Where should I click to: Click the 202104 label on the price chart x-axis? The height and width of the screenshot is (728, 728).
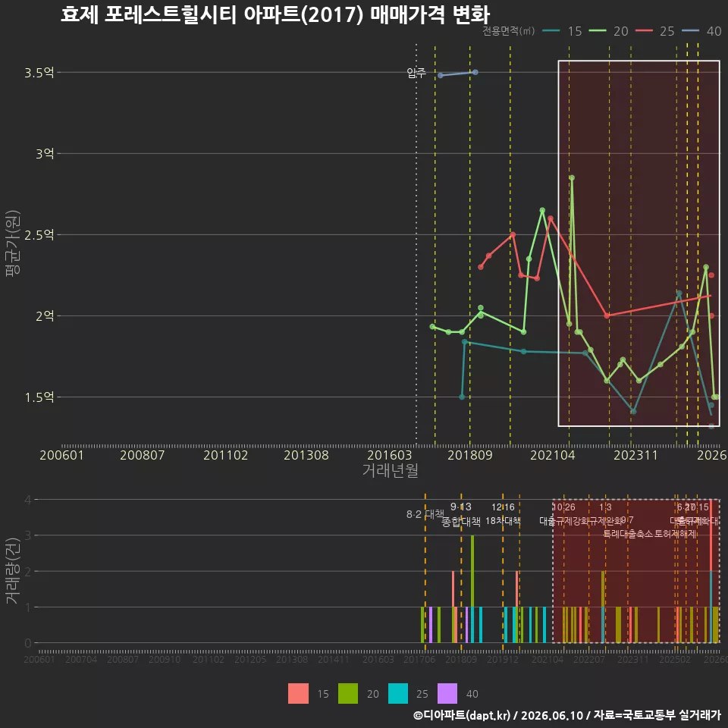(553, 455)
